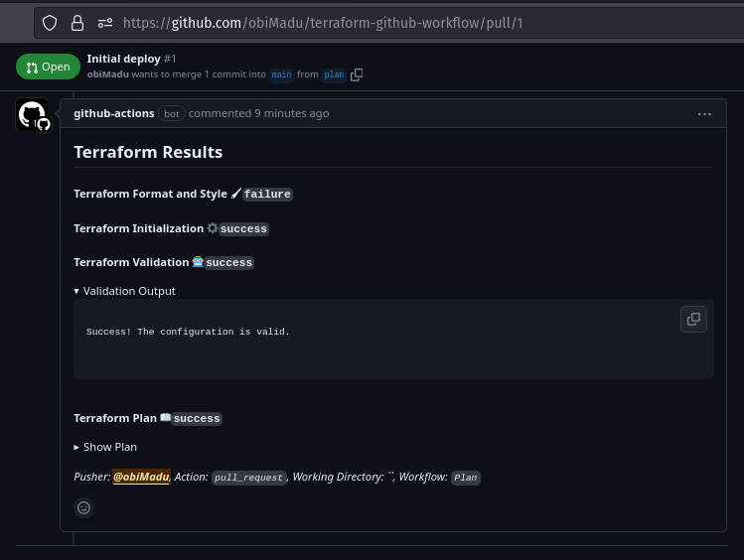Open the main branch link

click(x=281, y=74)
